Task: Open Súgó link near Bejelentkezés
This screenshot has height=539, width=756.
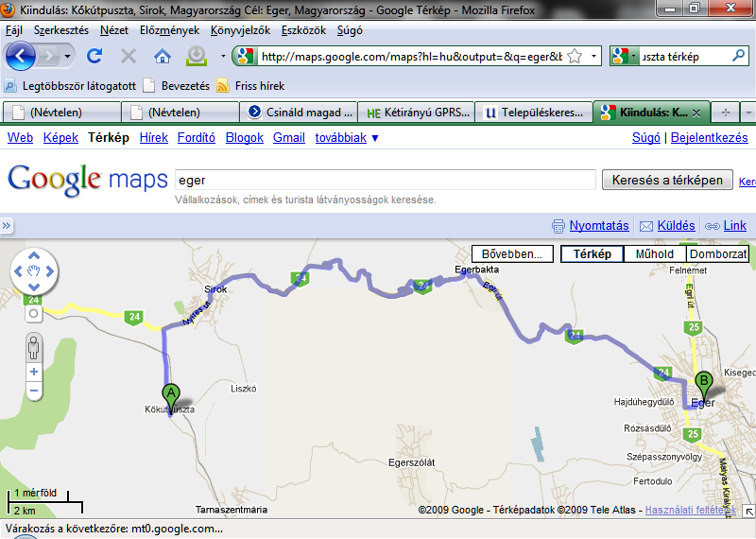Action: pyautogui.click(x=646, y=137)
